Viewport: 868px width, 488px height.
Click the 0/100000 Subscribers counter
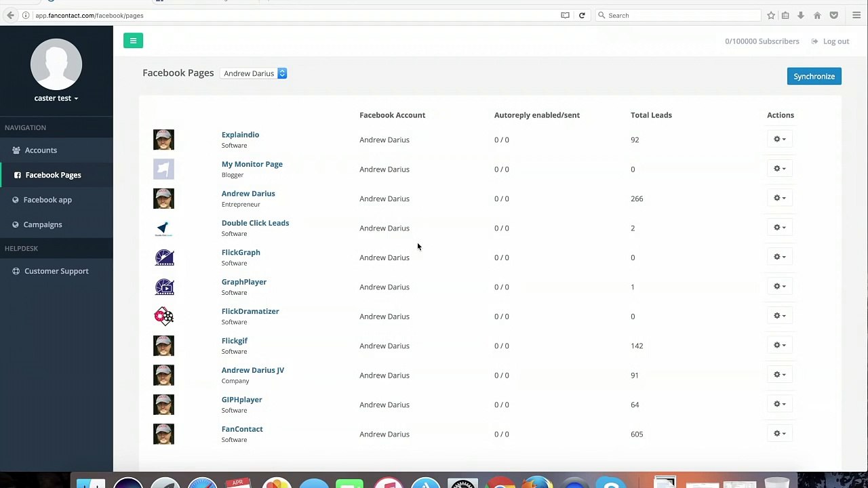(x=762, y=41)
